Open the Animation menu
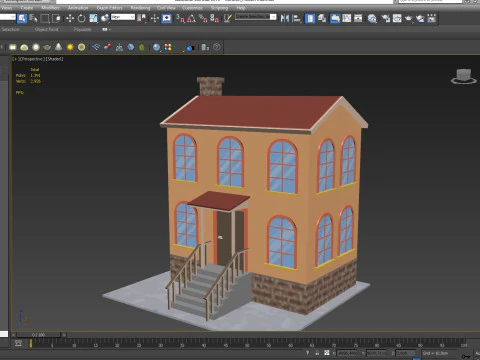Viewport: 480px width, 360px height. click(78, 8)
